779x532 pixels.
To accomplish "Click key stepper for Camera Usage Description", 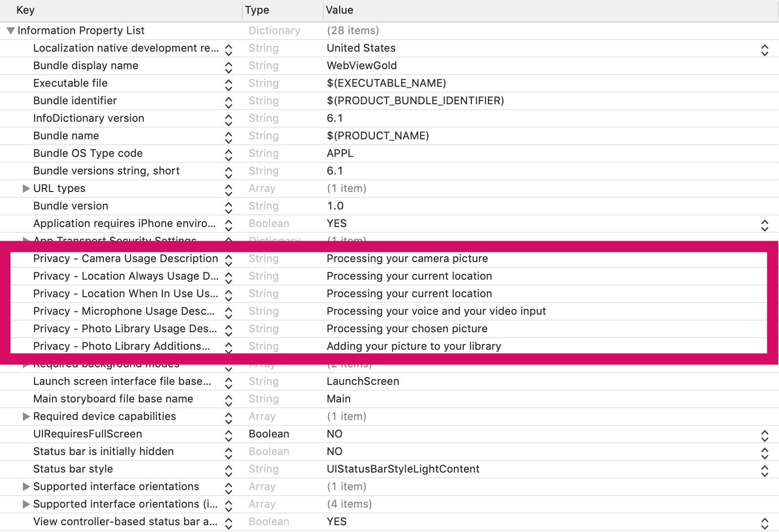I will pos(229,260).
